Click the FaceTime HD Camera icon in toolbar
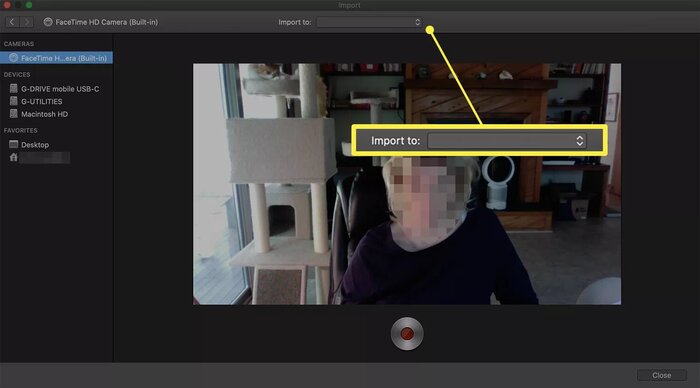The height and width of the screenshot is (388, 700). pyautogui.click(x=48, y=22)
